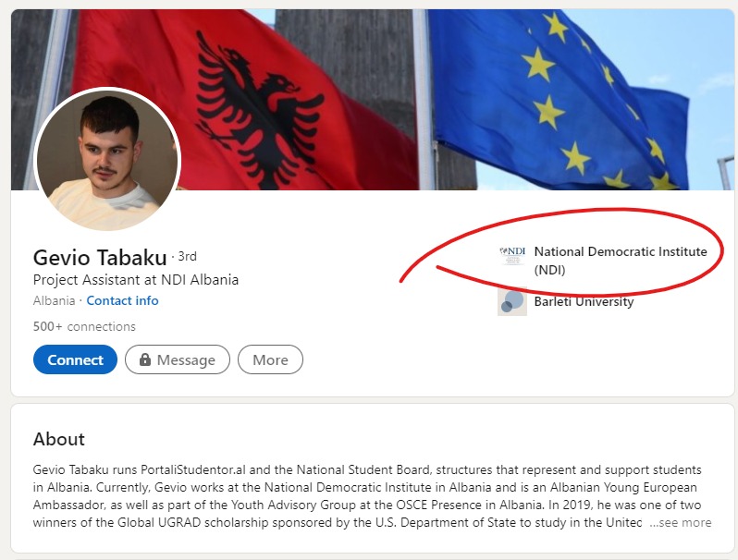
Task: Click headline Project Assistant at NDI Albania
Action: [136, 279]
